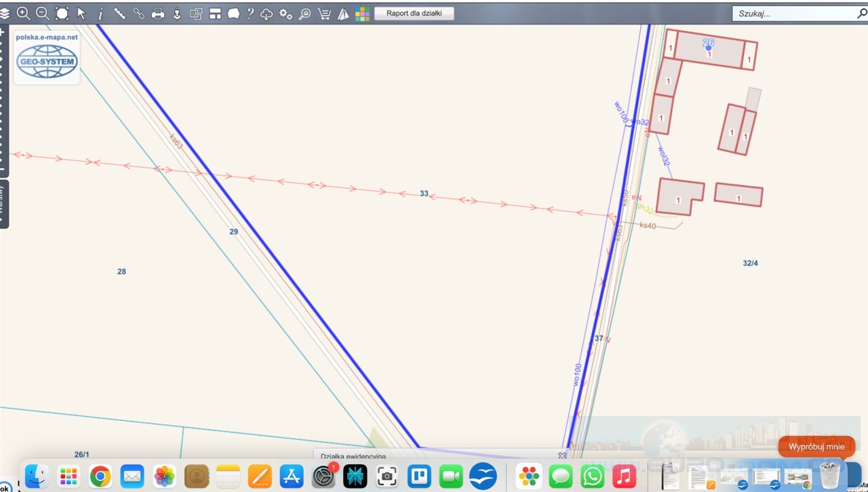Choose the measure distance ruler tool
The height and width of the screenshot is (492, 868).
[x=119, y=14]
